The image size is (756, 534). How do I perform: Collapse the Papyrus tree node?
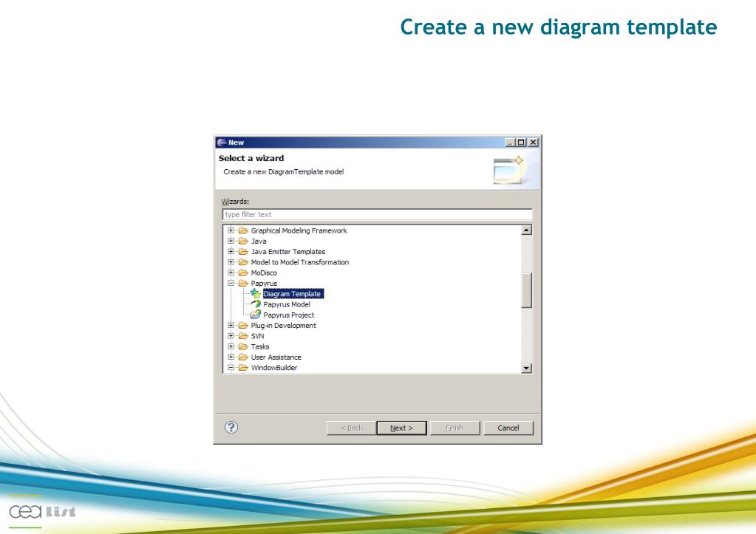(x=231, y=284)
